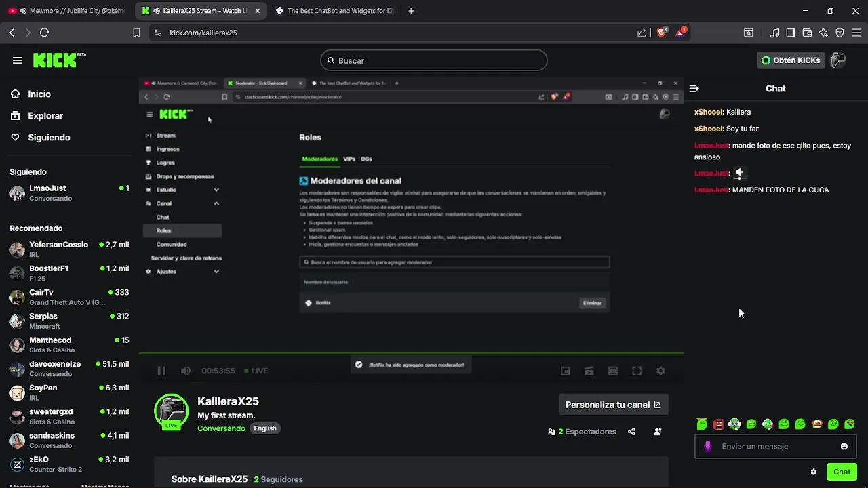Viewport: 868px width, 488px height.
Task: Enter fullscreen on the stream
Action: 637,371
